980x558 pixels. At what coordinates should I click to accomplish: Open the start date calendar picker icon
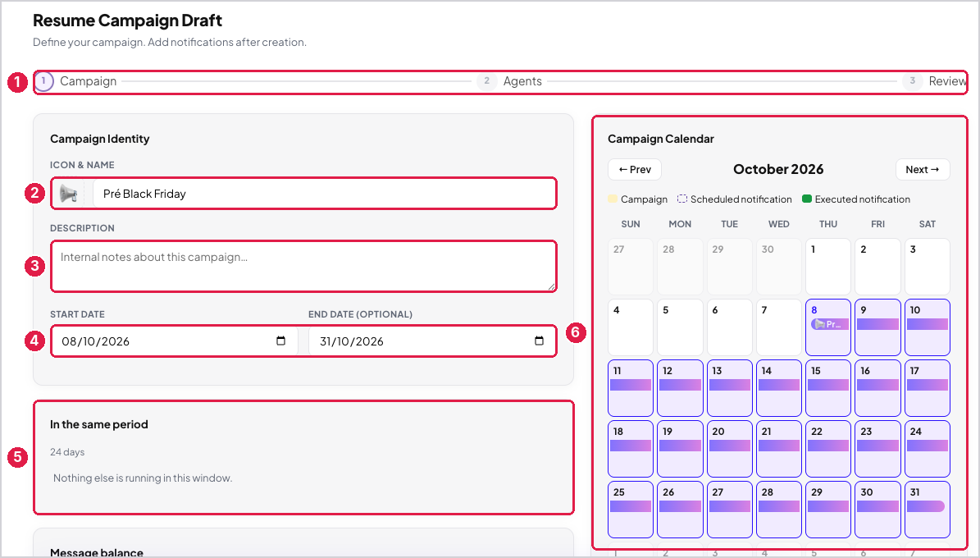(280, 341)
